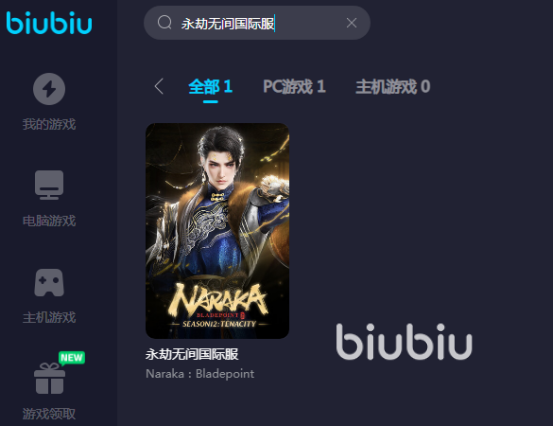Click the 主机游戏 sidebar label
The width and height of the screenshot is (554, 426).
pos(49,317)
